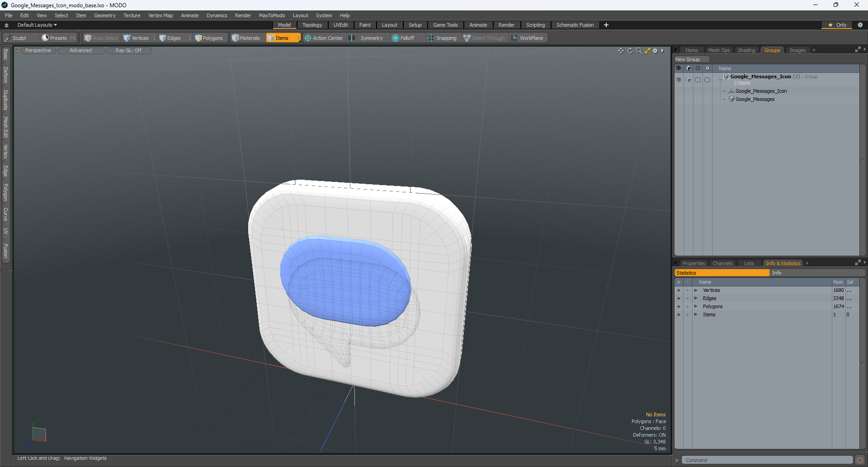Open the Geometry menu

tap(104, 15)
